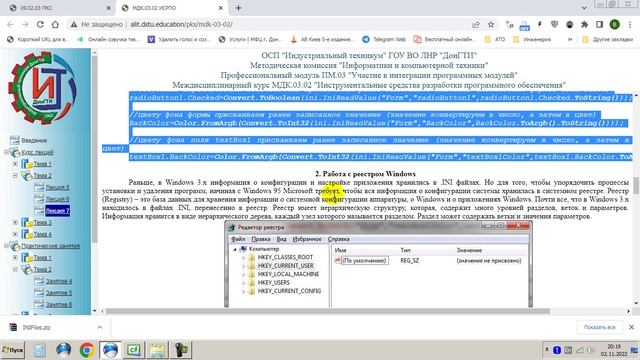The width and height of the screenshot is (640, 360).
Task: Select HKEY_LOCAL_MACHINE in registry tree
Action: point(288,274)
